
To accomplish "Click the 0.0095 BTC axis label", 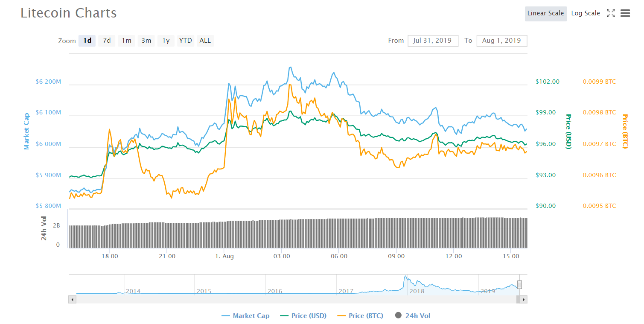I will click(599, 206).
